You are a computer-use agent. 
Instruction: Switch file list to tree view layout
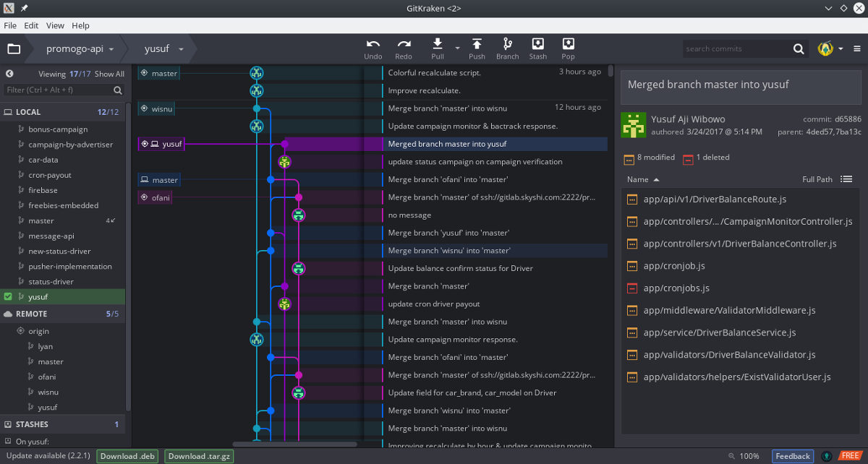pos(845,179)
